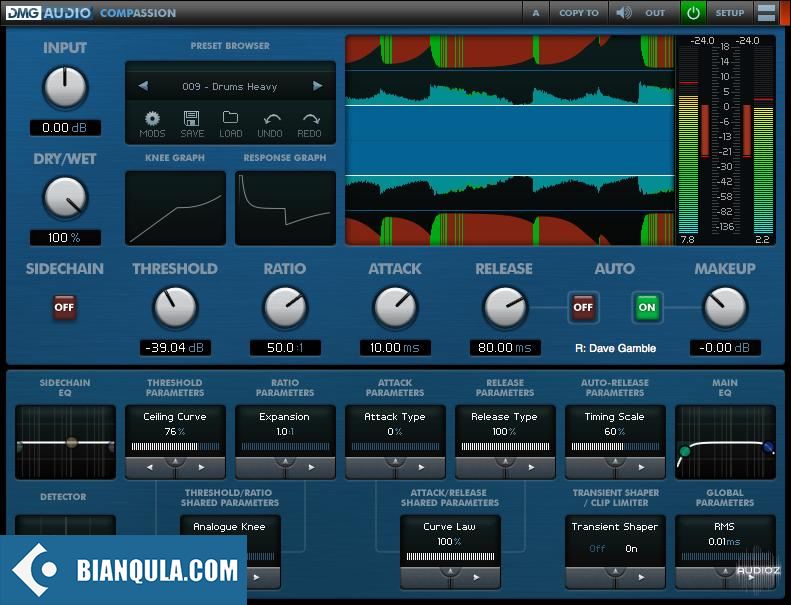Click the RESPONSE GRAPH display
This screenshot has height=605, width=791.
click(285, 208)
